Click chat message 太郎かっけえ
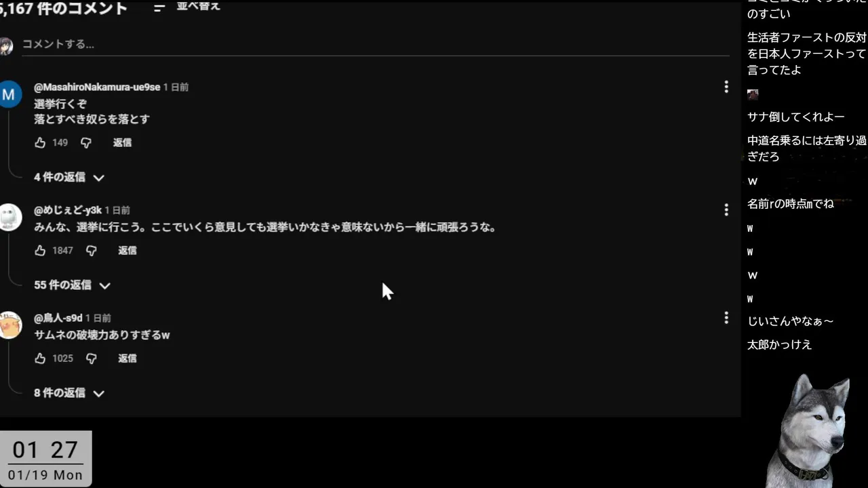868x488 pixels. [780, 344]
